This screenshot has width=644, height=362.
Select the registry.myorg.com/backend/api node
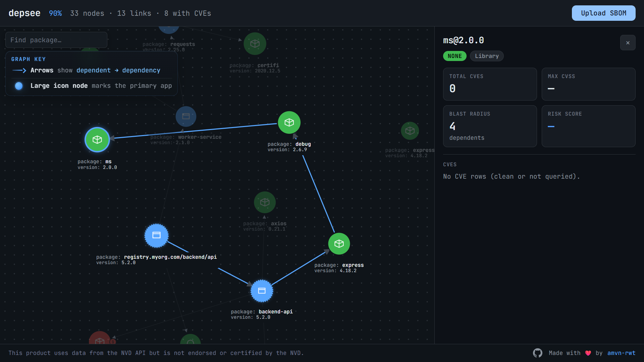[x=156, y=235]
